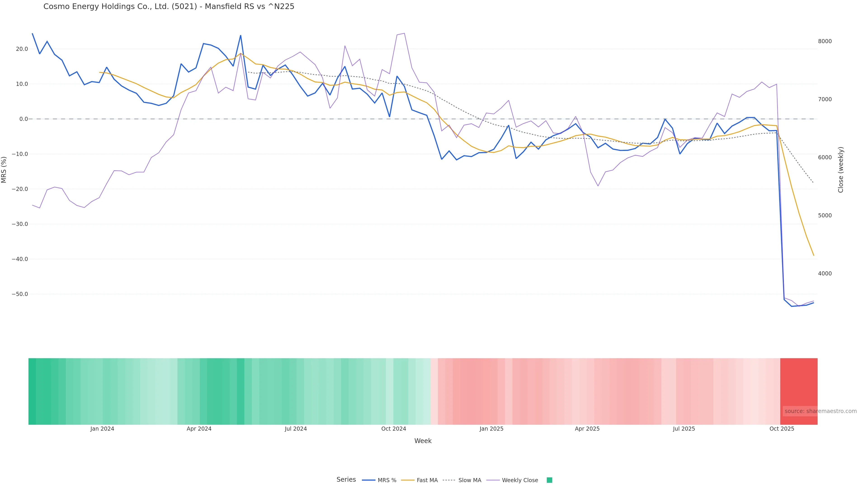Screen dimensions: 868x488
Task: Click the 'Jan 2024' x-axis tick label
Action: [102, 429]
